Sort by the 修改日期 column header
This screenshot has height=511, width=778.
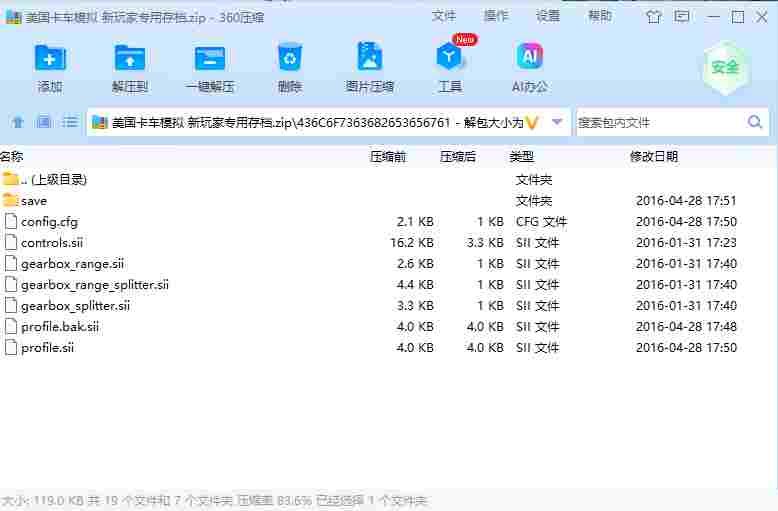pos(653,157)
